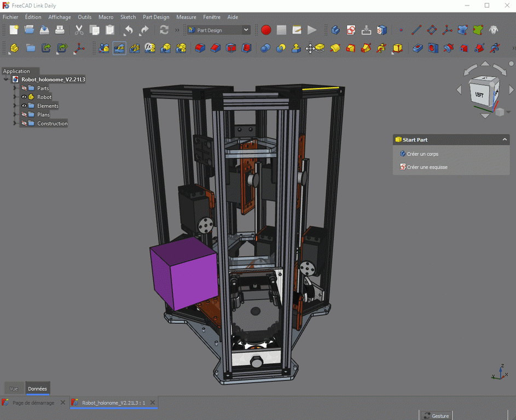Image resolution: width=516 pixels, height=420 pixels.
Task: Click the LEFT face of navigation cube
Action: 479,94
